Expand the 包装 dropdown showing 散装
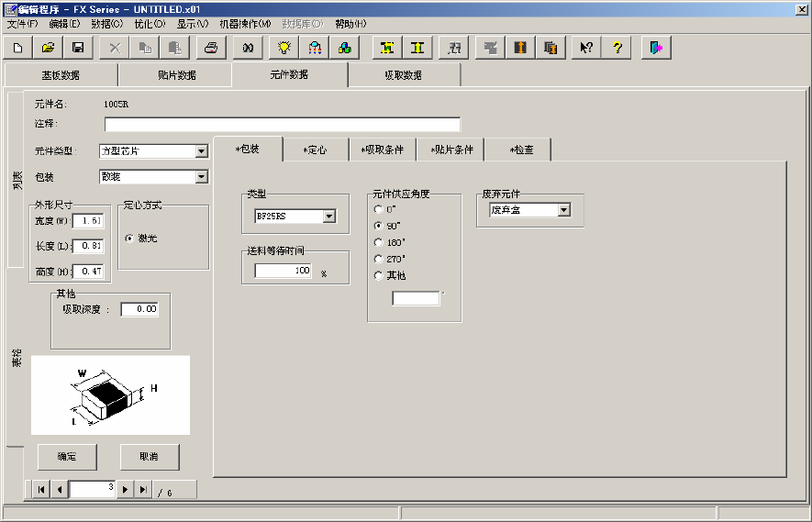 [x=202, y=177]
